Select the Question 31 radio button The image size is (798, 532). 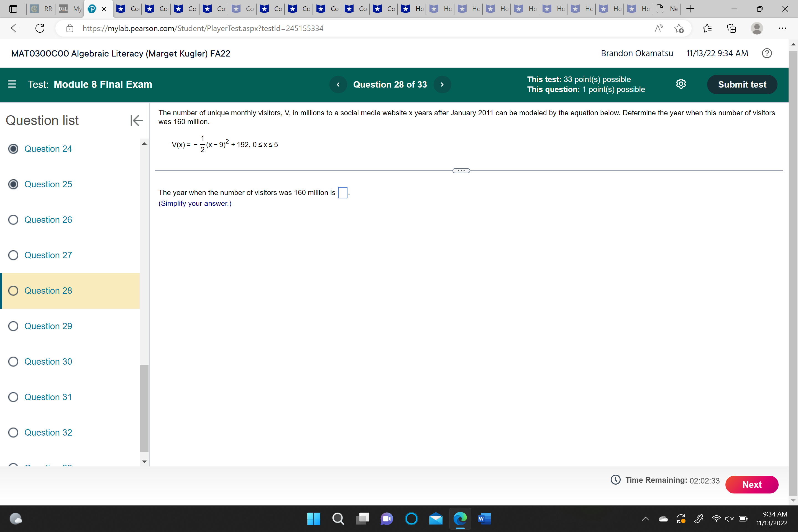pyautogui.click(x=13, y=397)
